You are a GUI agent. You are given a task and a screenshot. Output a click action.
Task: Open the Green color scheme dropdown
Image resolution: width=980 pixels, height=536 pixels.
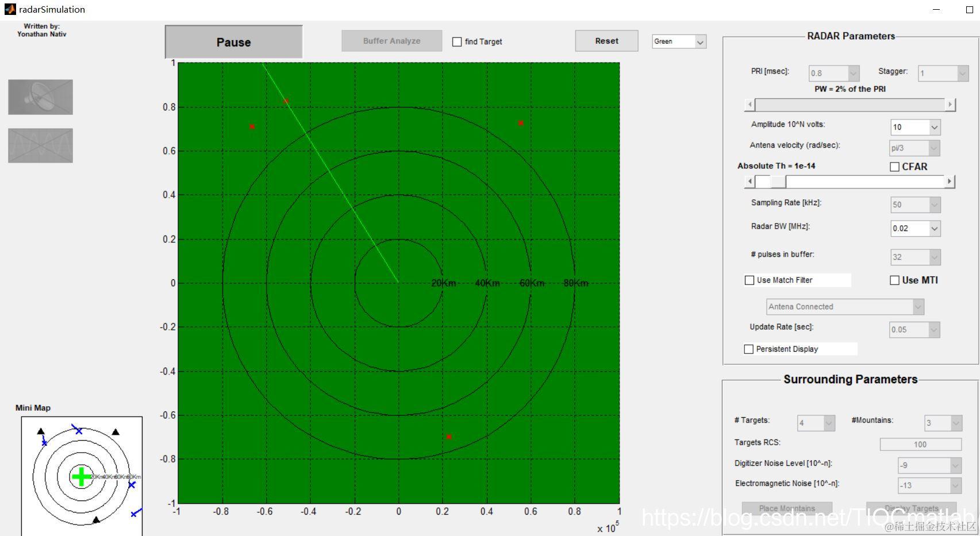679,41
